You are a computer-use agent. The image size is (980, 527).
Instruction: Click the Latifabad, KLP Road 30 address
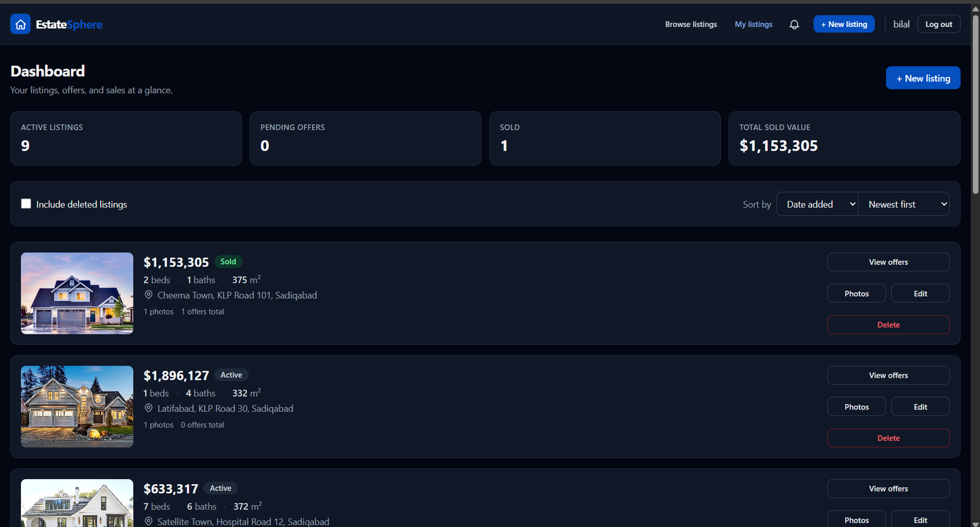point(225,408)
